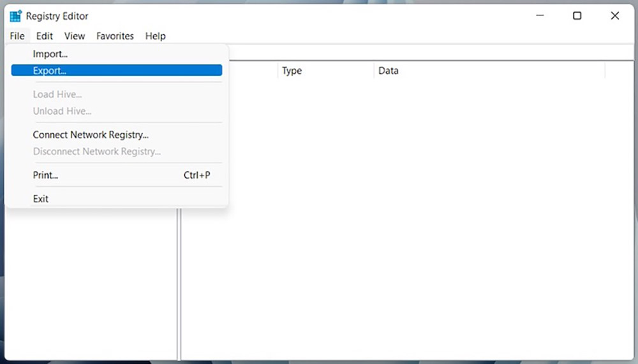Choose Print... from the File menu
638x364 pixels.
[x=117, y=175]
